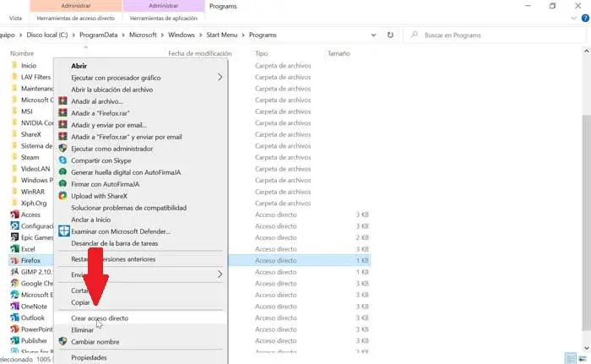Image resolution: width=591 pixels, height=364 pixels.
Task: Click the WinRAR icon next to 'Añadir a "Firefox.rar"'
Action: (63, 113)
